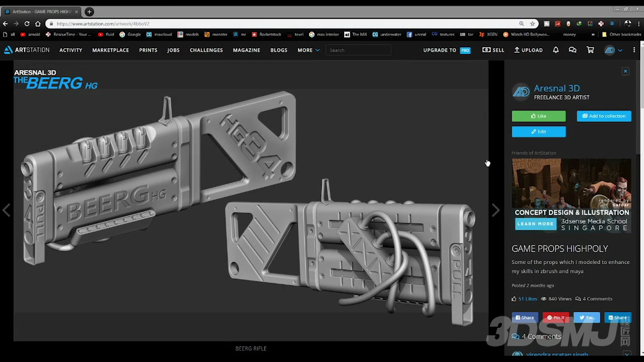Open the XGEN bookmark
Image resolution: width=644 pixels, height=362 pixels.
click(x=488, y=35)
